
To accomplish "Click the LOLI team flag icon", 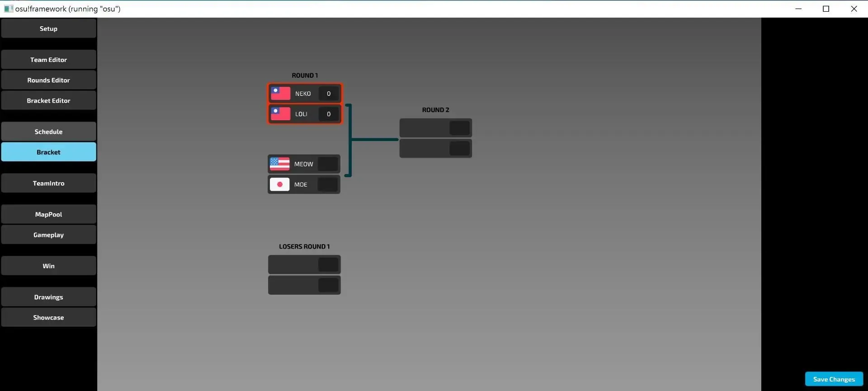I will [280, 114].
